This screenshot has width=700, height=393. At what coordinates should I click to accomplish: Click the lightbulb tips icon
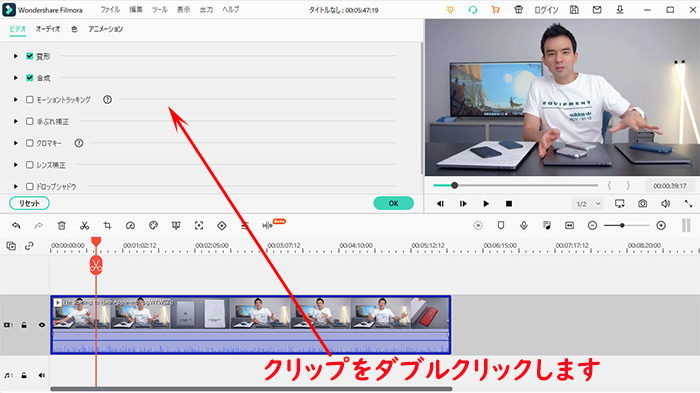[x=450, y=9]
